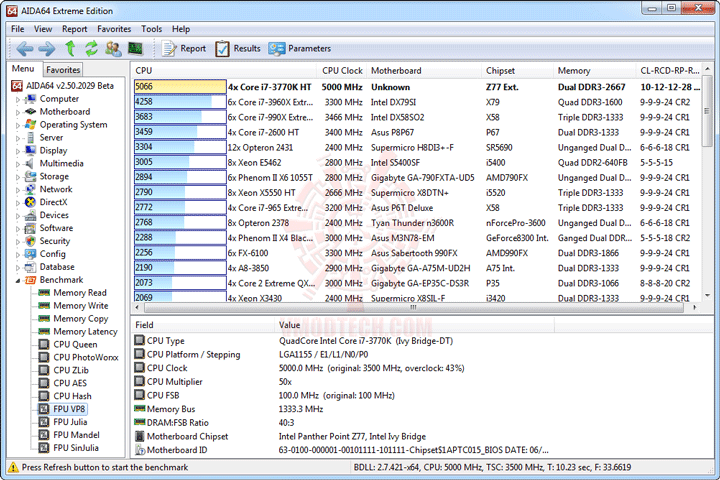Go forward with the blue right arrow
Image resolution: width=720 pixels, height=480 pixels.
point(46,48)
